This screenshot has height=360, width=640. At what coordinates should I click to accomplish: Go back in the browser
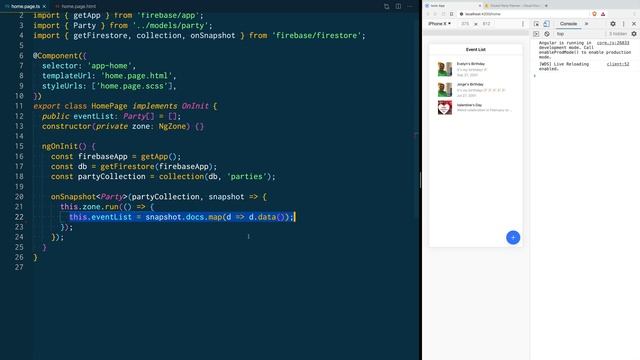428,14
